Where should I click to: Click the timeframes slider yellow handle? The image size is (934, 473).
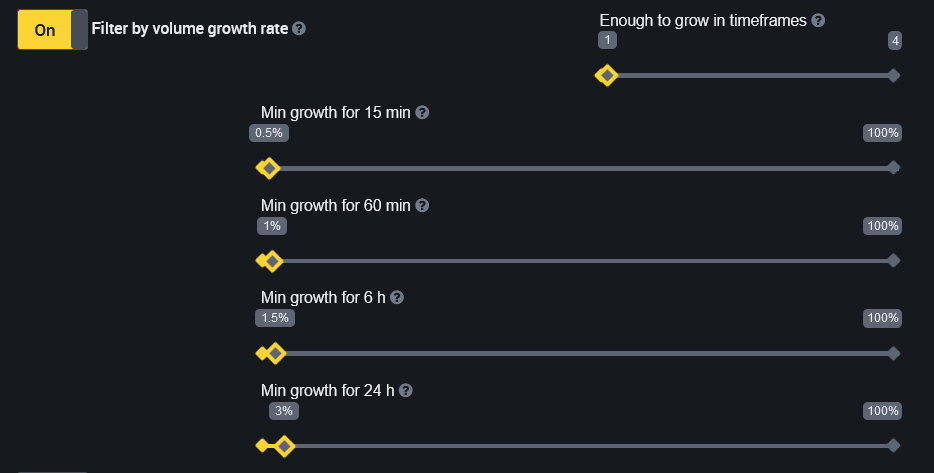[x=605, y=76]
